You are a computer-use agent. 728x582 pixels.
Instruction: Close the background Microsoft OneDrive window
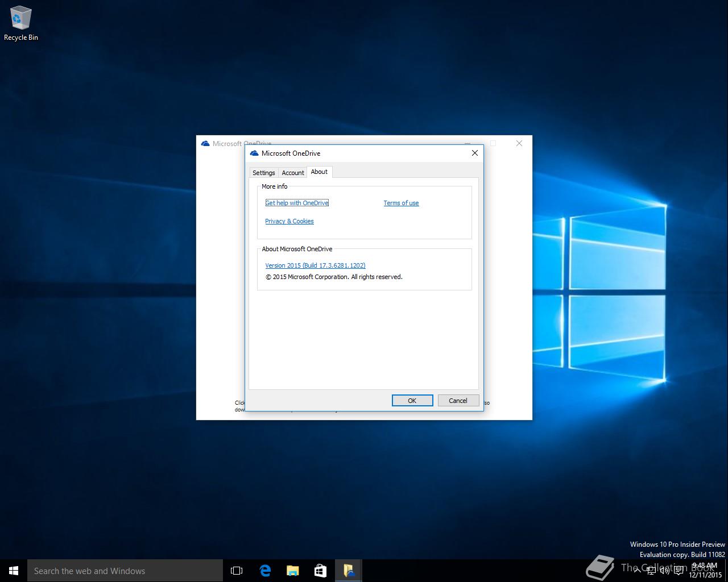519,143
